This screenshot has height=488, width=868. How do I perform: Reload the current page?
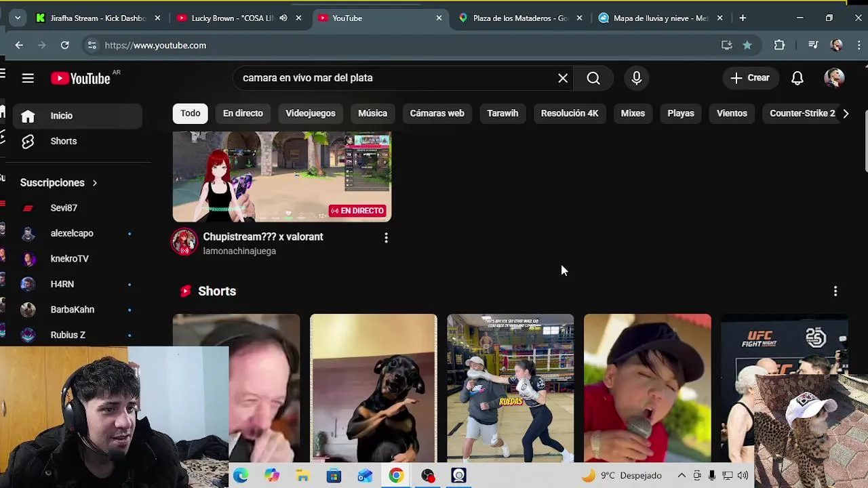coord(64,45)
